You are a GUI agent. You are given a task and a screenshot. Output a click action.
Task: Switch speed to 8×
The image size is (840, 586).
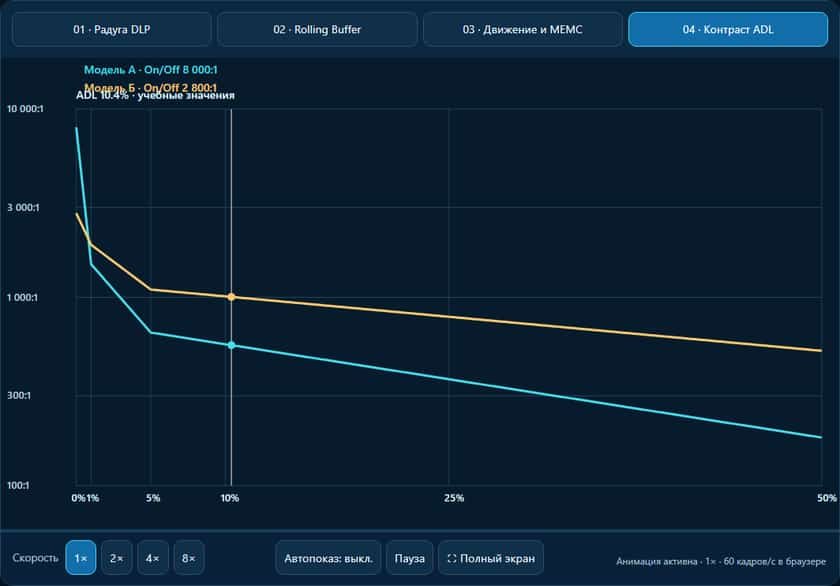[x=189, y=558]
